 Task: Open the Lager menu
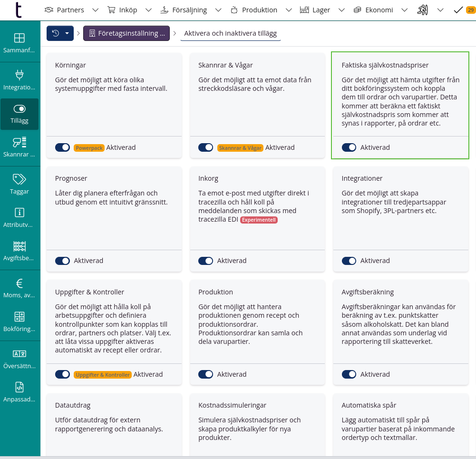(316, 10)
